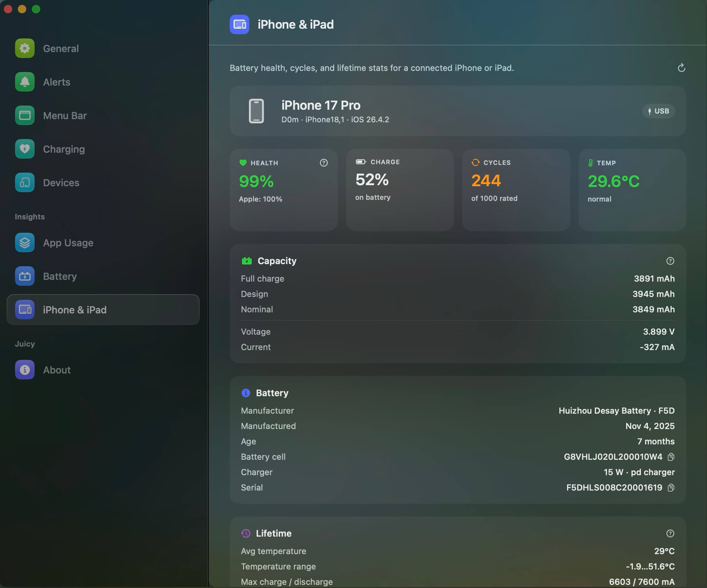Click the purple Lifetime clock icon

pos(246,533)
